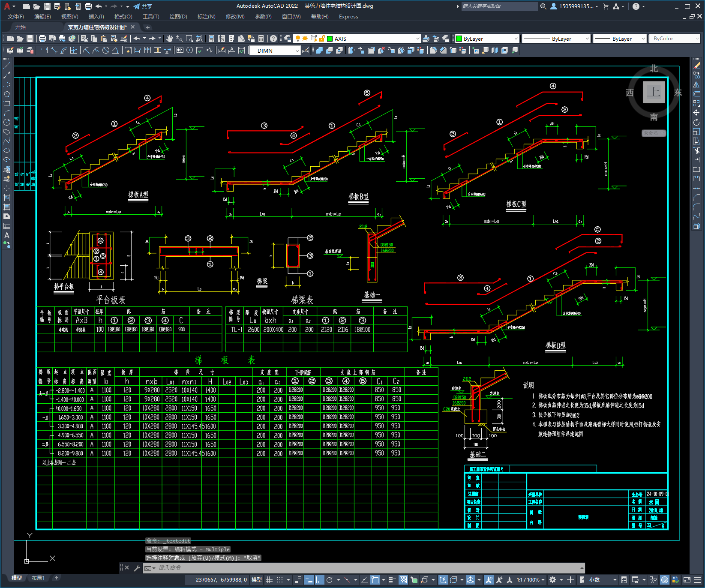Toggle Polar Tracking in status bar
The image size is (705, 588).
pos(330,580)
